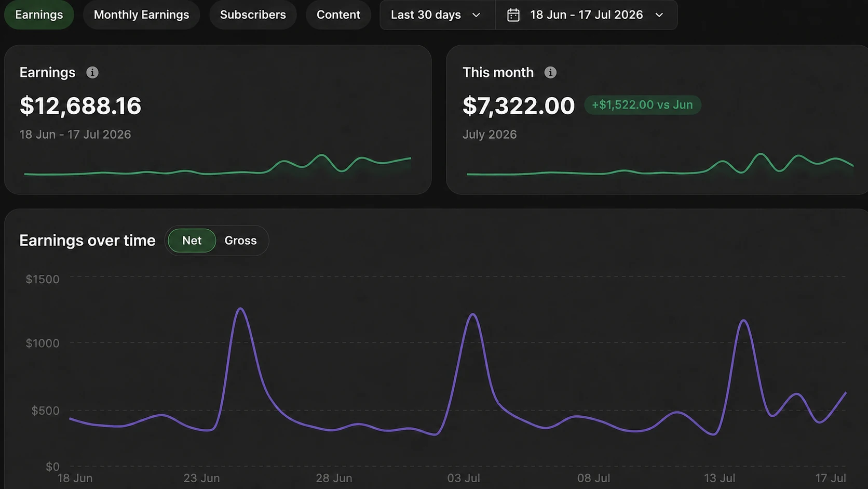Viewport: 868px width, 489px height.
Task: Click the 08 Jul axis date
Action: tap(593, 479)
